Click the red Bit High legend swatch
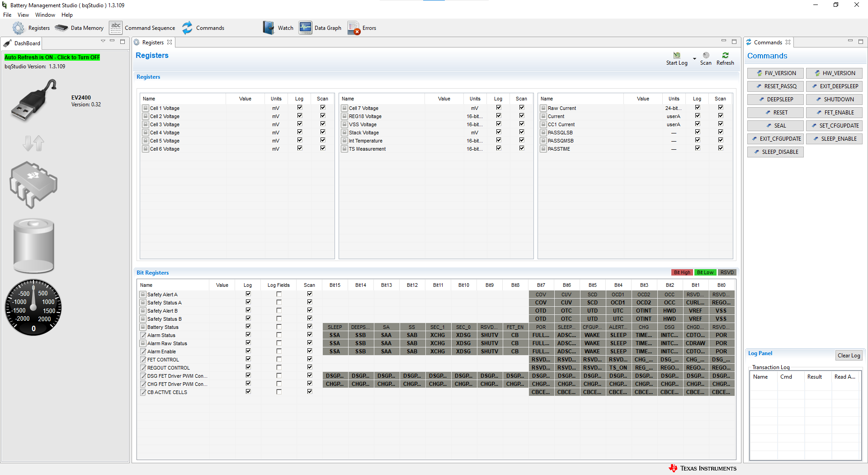This screenshot has height=475, width=868. pos(682,272)
